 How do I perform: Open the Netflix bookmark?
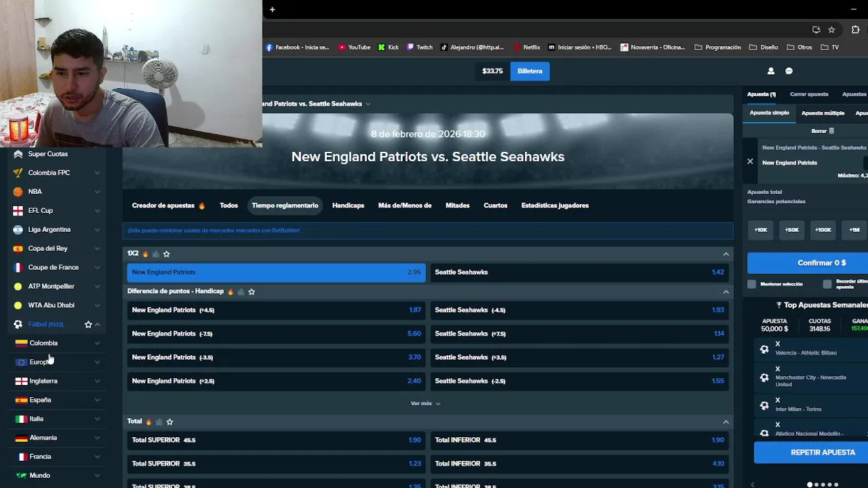(527, 47)
